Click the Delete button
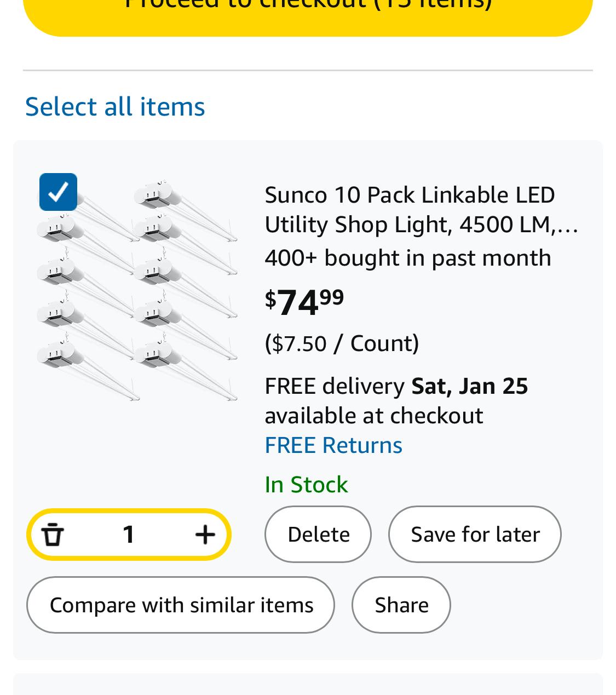Image resolution: width=616 pixels, height=695 pixels. tap(318, 535)
